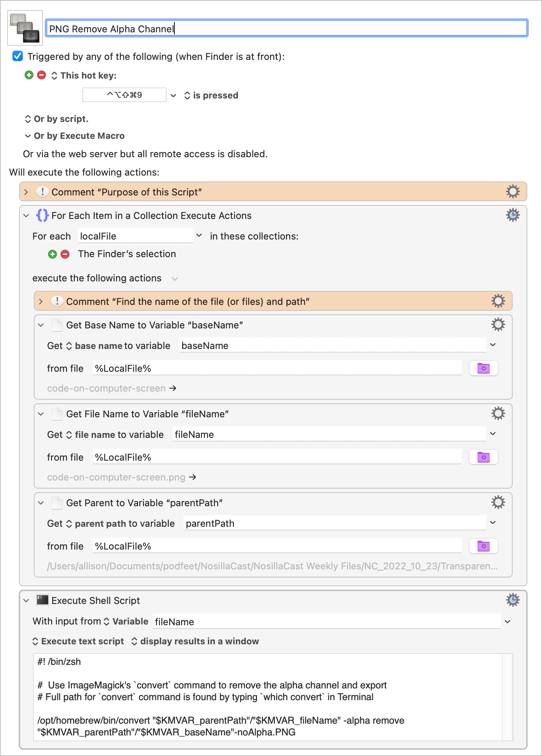Click the macro icon thumbnail
The image size is (542, 756).
click(x=25, y=28)
